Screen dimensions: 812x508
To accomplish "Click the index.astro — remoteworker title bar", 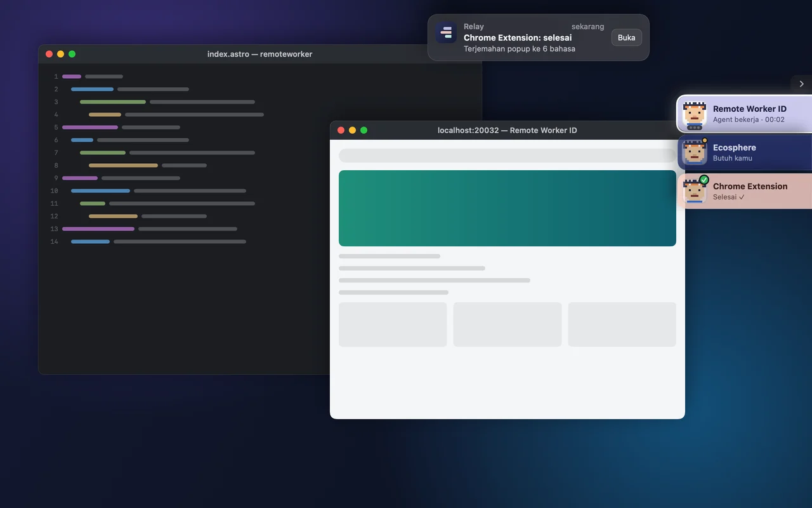I will tap(259, 54).
